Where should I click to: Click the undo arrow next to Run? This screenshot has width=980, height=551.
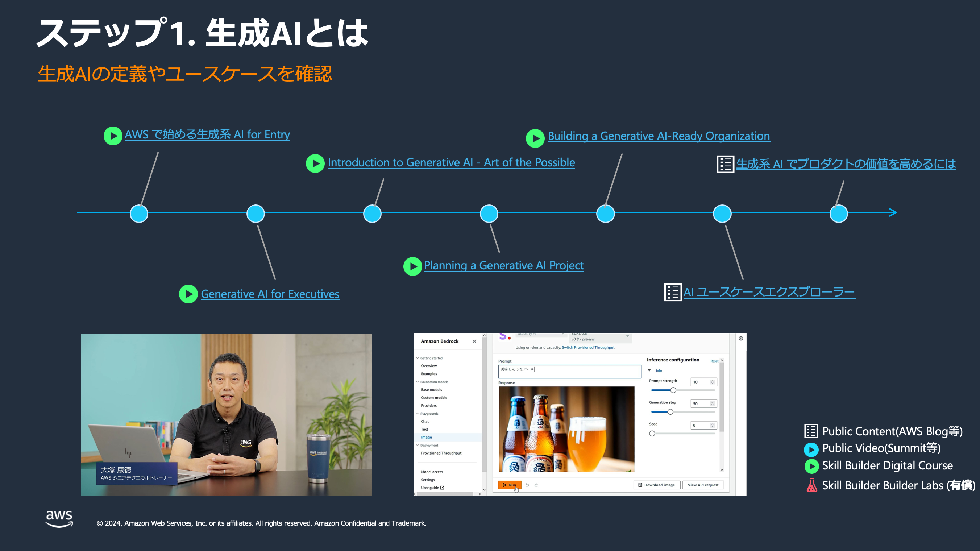[x=527, y=485]
